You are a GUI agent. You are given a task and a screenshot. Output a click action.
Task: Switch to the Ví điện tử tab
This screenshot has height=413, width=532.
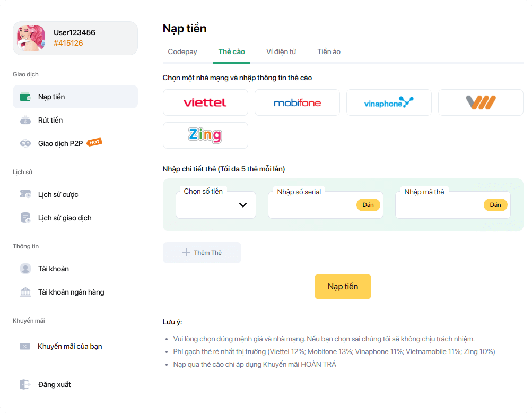tap(281, 51)
